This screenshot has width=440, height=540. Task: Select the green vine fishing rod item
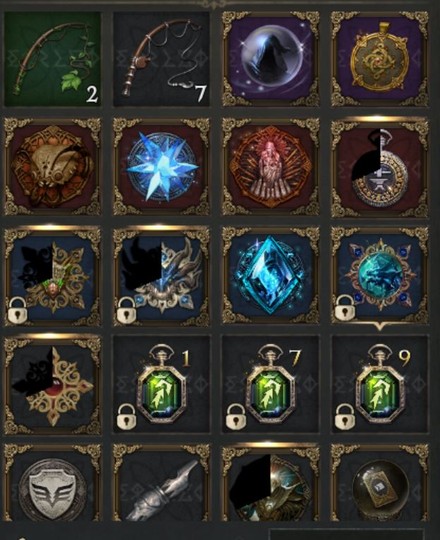(52, 59)
